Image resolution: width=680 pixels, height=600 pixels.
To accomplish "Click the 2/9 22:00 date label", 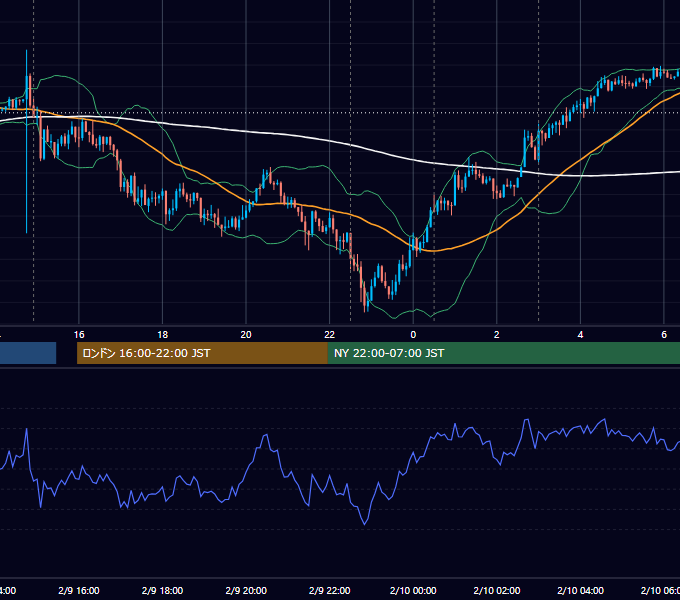I will [x=330, y=590].
